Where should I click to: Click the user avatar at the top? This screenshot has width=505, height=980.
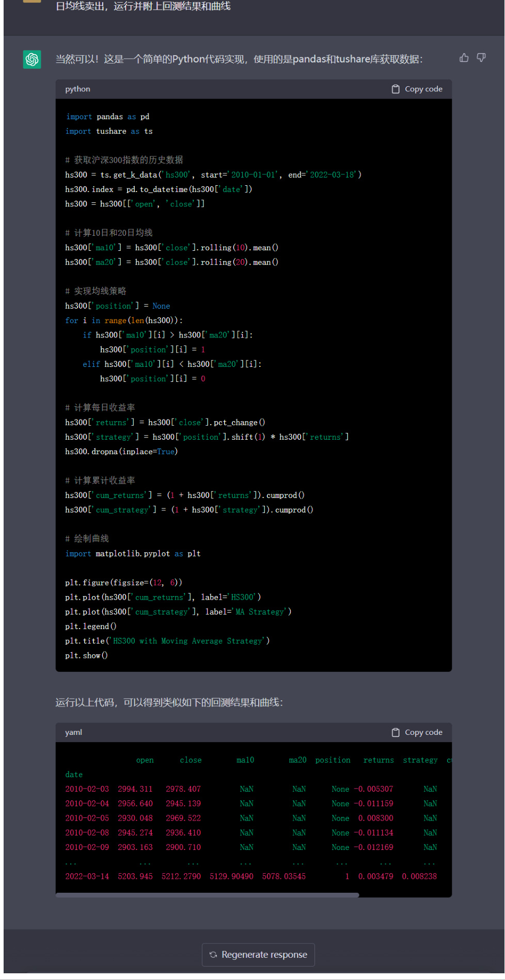[32, 1]
